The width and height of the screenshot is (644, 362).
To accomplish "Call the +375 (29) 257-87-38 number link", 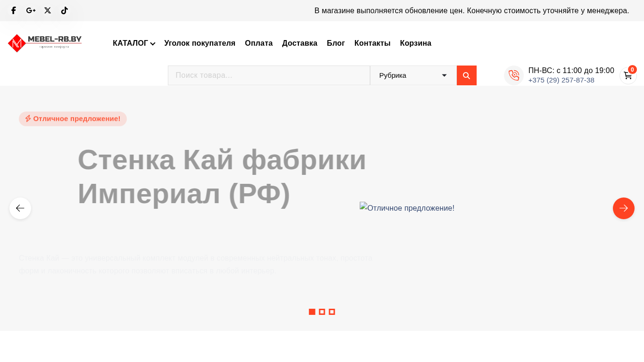I will pyautogui.click(x=561, y=80).
